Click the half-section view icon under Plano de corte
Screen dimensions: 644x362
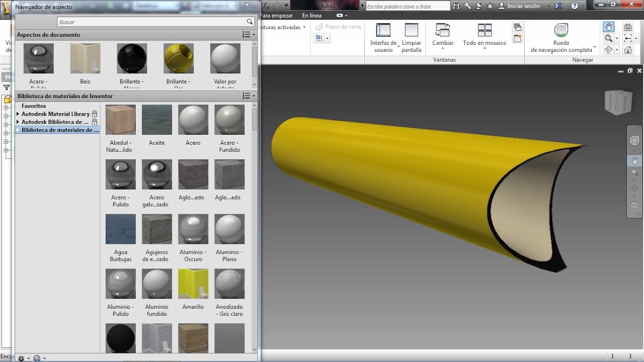[319, 38]
